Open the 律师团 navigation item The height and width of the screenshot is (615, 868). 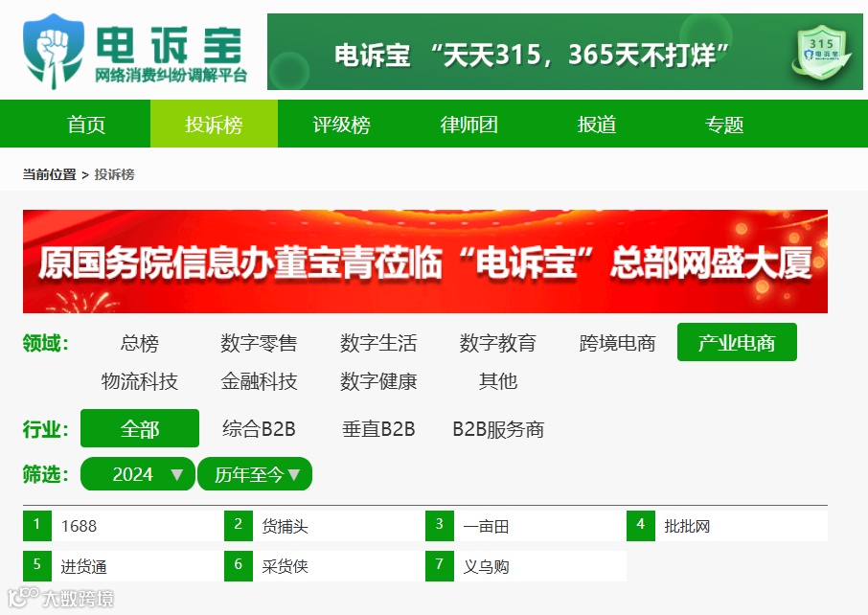pyautogui.click(x=468, y=124)
